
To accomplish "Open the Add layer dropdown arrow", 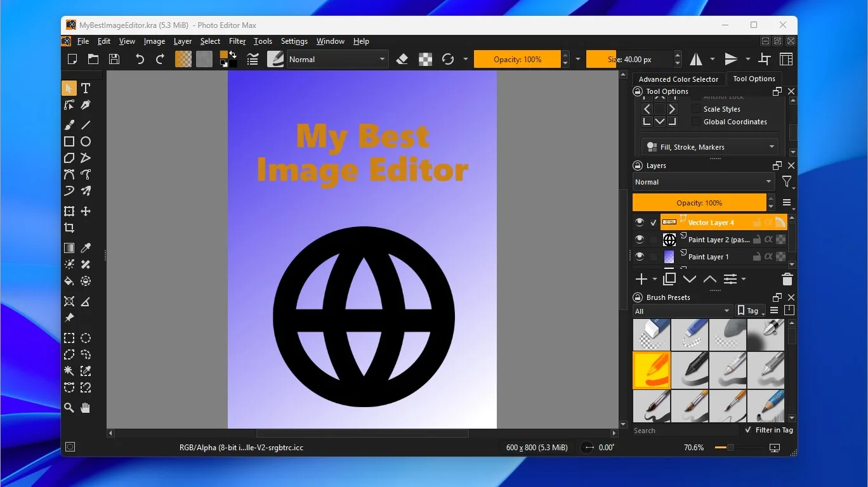I will coord(655,279).
